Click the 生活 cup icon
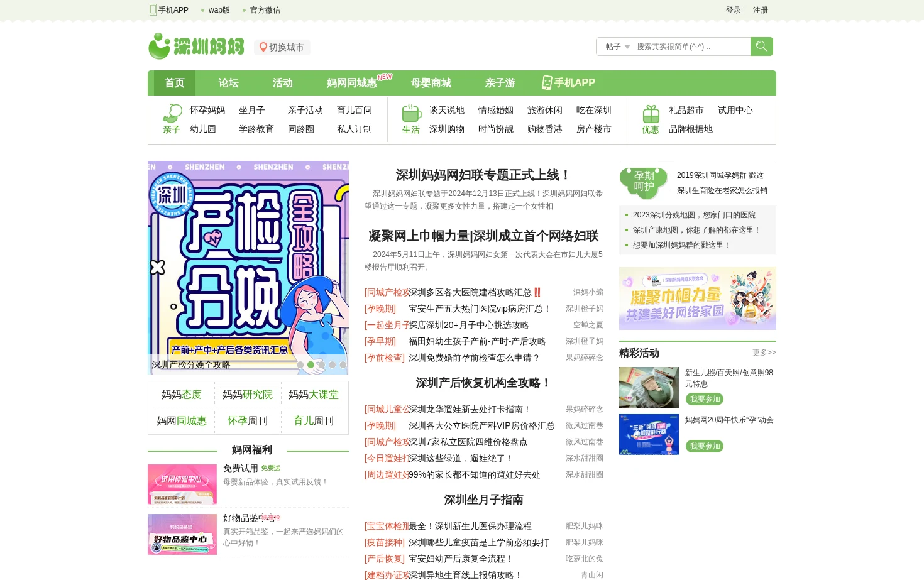This screenshot has width=924, height=580. click(x=412, y=113)
